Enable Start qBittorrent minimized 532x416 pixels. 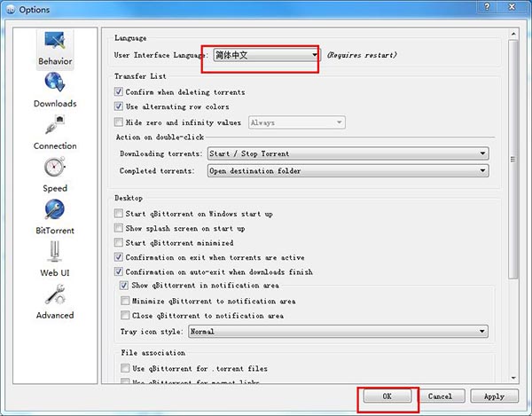tap(119, 243)
